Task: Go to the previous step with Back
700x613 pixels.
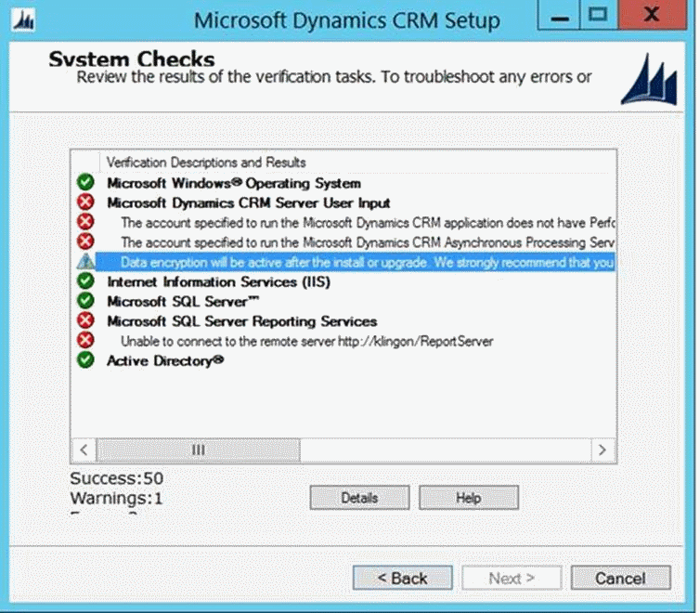Action: (403, 579)
